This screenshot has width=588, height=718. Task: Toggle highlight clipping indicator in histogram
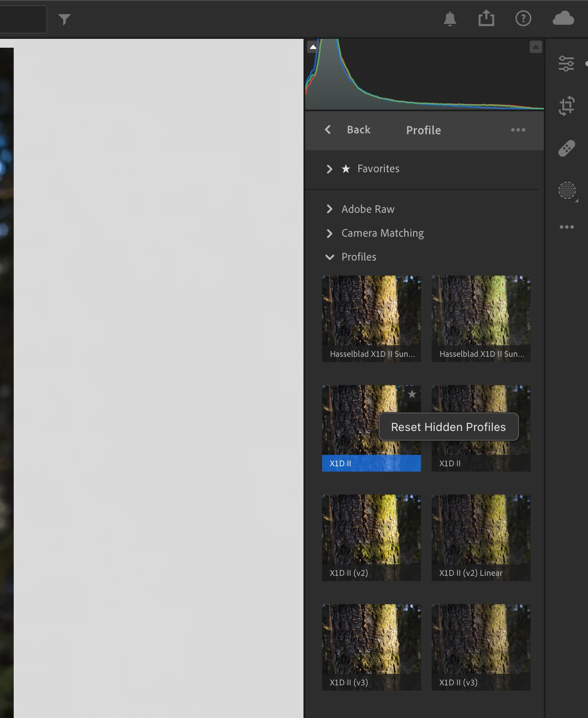pyautogui.click(x=535, y=47)
